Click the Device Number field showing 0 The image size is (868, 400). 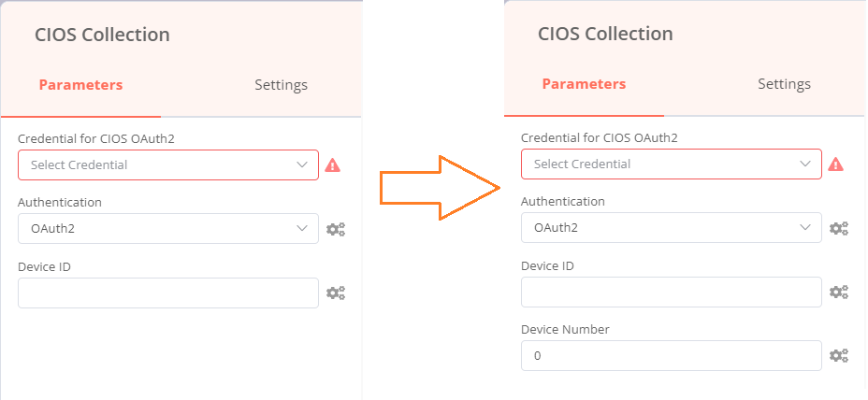tap(672, 356)
